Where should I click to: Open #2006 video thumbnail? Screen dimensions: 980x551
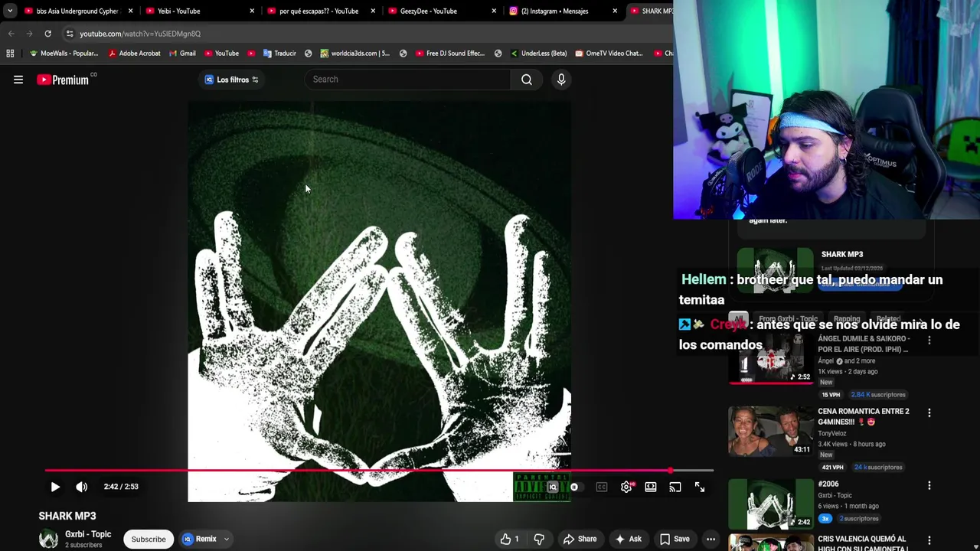point(771,504)
